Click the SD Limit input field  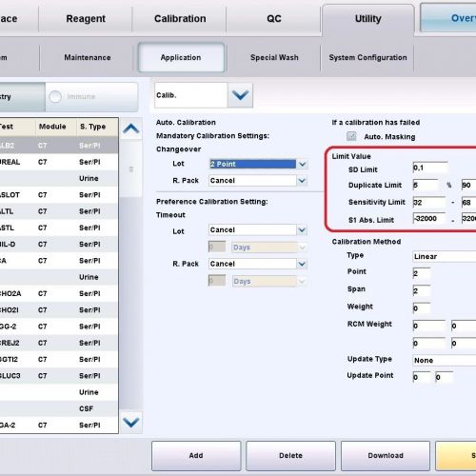[x=430, y=168]
